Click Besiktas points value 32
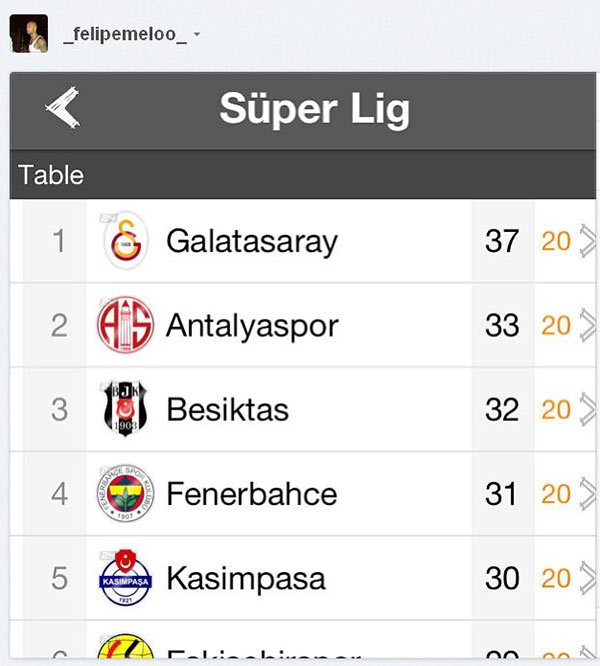Image resolution: width=600 pixels, height=666 pixels. point(502,409)
